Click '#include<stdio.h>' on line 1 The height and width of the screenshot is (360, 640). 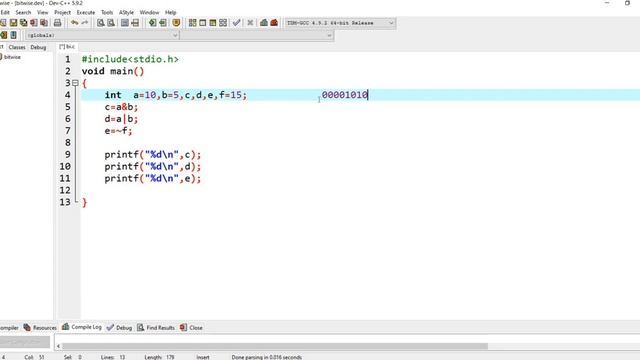(130, 59)
